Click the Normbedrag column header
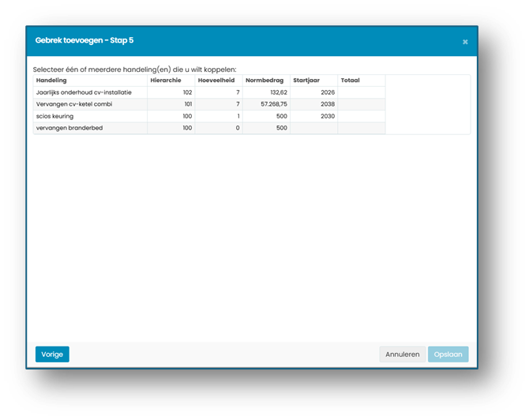Image resolution: width=529 pixels, height=420 pixels. tap(264, 81)
